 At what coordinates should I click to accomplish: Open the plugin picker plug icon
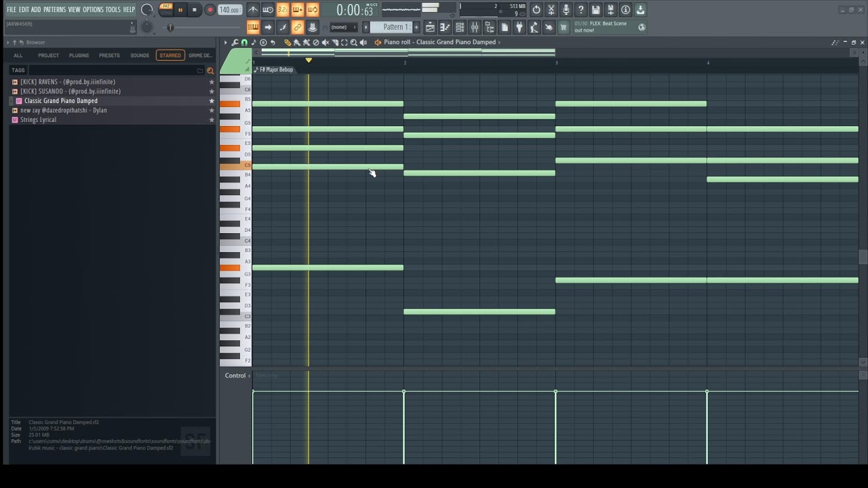tap(519, 27)
